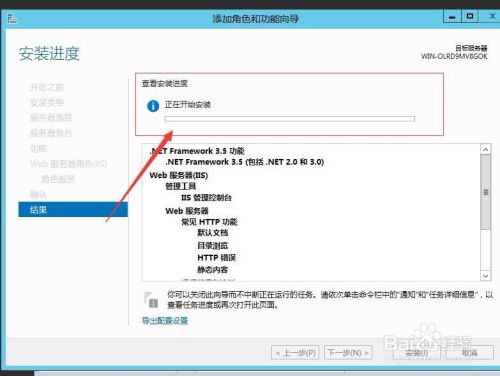Image resolution: width=500 pixels, height=376 pixels.
Task: Click the scrollbar thumb in the feature list
Action: [486, 192]
